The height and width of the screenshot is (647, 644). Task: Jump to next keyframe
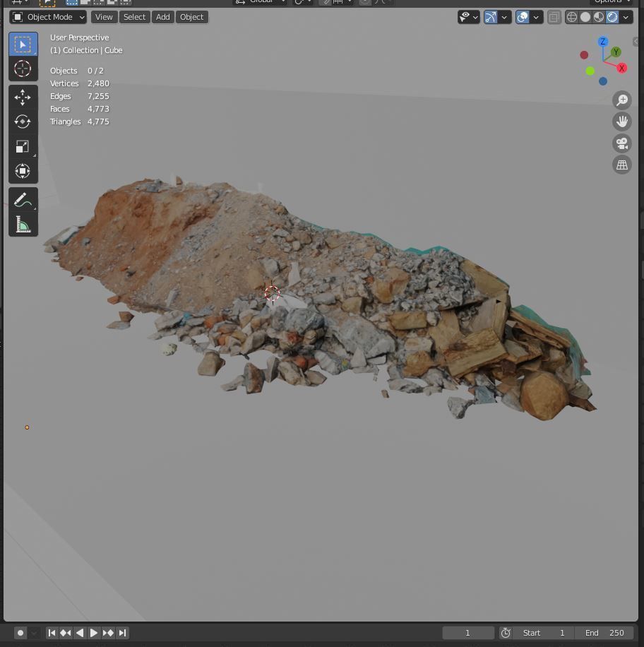108,633
